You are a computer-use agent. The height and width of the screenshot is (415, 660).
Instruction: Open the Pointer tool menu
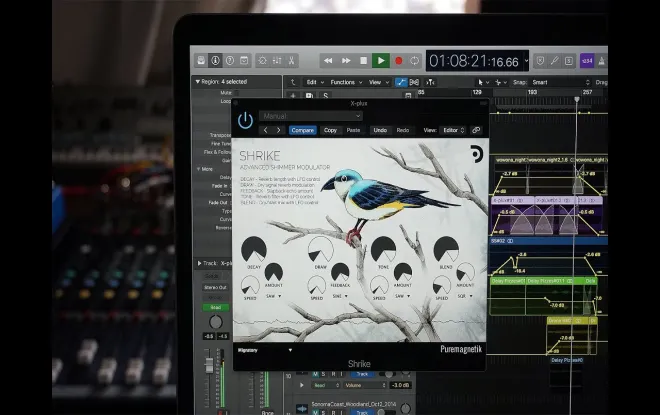coord(483,82)
